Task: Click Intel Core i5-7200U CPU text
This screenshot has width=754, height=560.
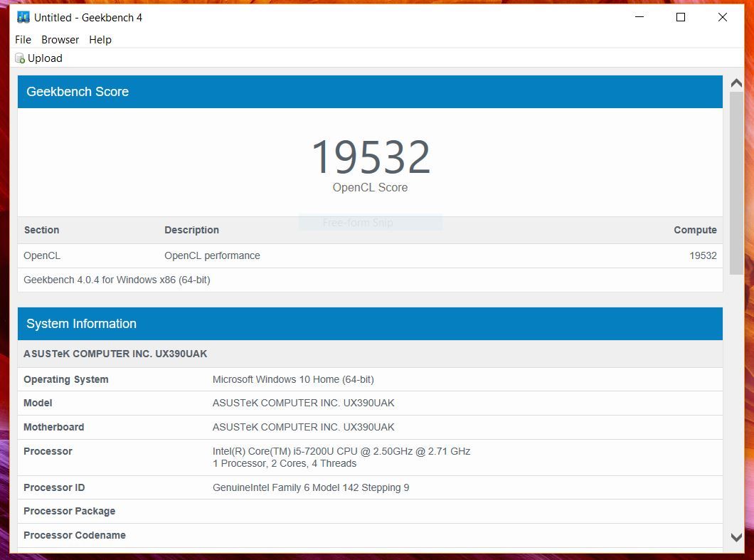Action: pyautogui.click(x=341, y=451)
